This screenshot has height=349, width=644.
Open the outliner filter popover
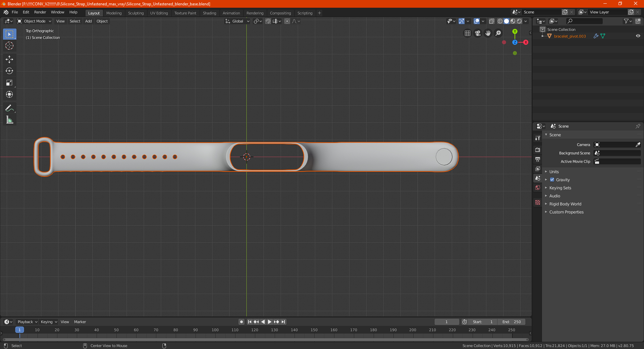[628, 21]
